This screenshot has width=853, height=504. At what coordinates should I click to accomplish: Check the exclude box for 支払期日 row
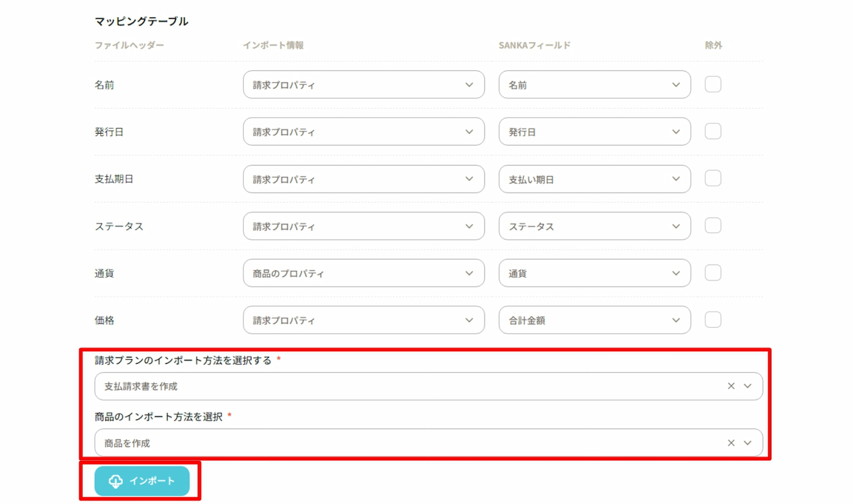pos(713,179)
